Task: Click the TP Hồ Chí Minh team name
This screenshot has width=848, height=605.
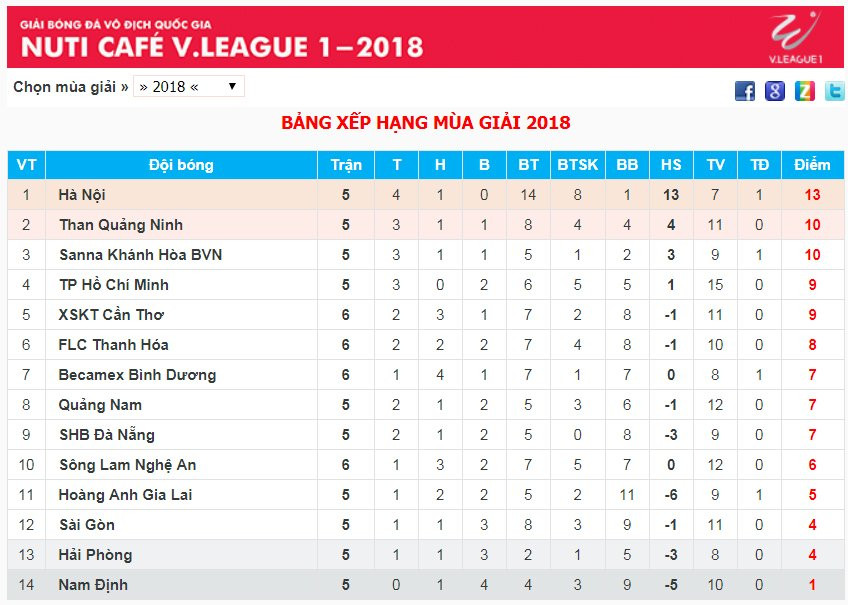Action: [113, 285]
